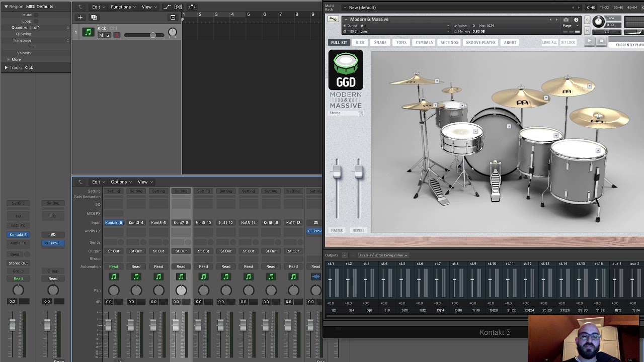
Task: Click the Kont3-4 channel strip instrument icon
Action: click(x=136, y=277)
